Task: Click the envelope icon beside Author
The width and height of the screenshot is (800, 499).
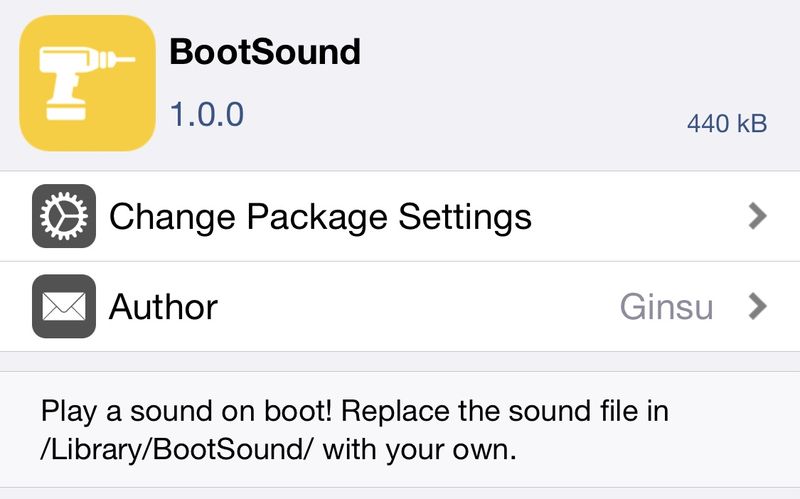Action: click(64, 306)
